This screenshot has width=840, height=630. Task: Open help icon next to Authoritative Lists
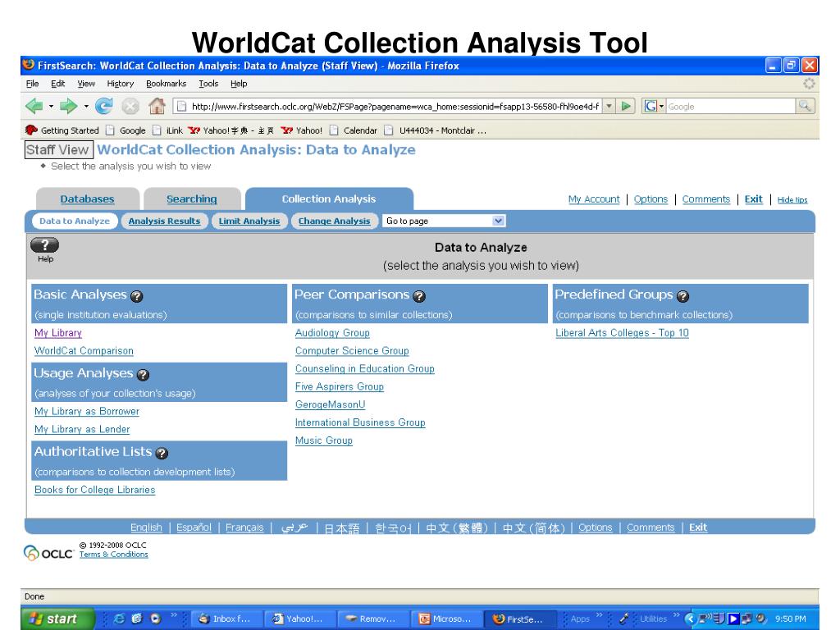click(x=162, y=453)
